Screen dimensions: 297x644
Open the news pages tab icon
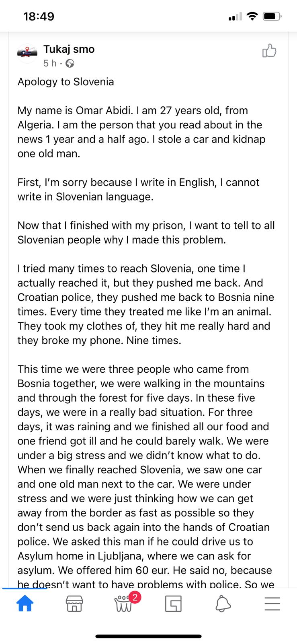[x=173, y=604]
